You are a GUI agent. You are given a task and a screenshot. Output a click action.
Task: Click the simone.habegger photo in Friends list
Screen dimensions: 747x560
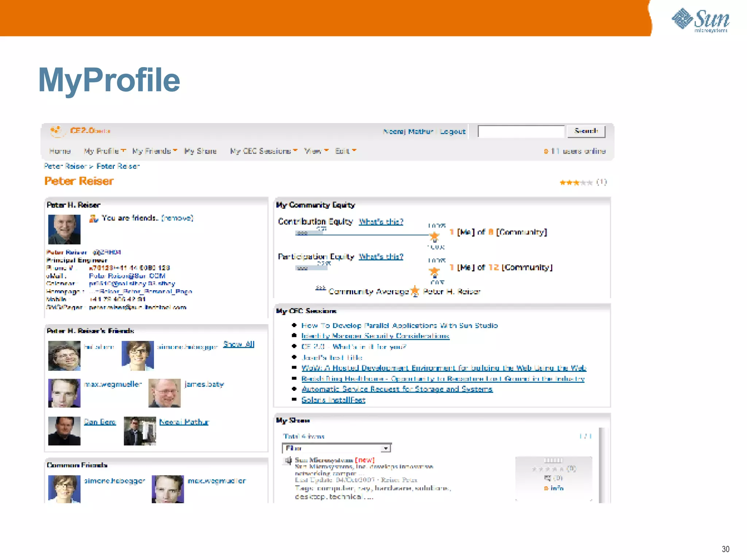click(138, 356)
